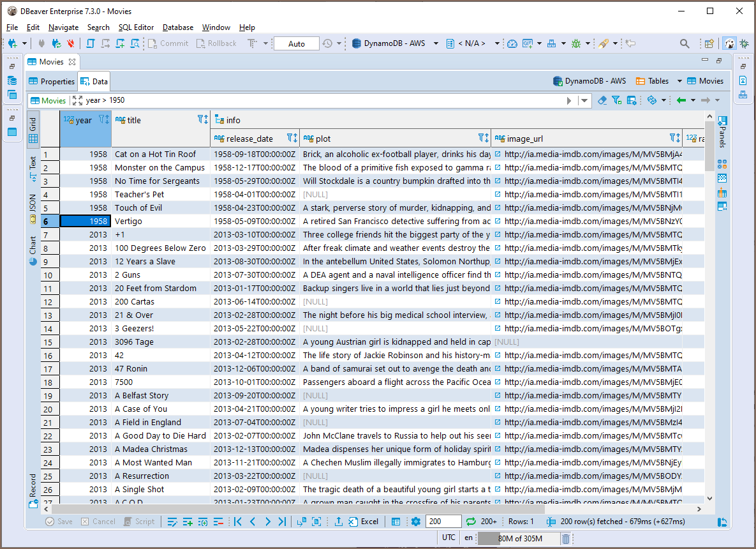Click the toolbar search magnifier icon
Image resolution: width=756 pixels, height=549 pixels.
[x=685, y=43]
